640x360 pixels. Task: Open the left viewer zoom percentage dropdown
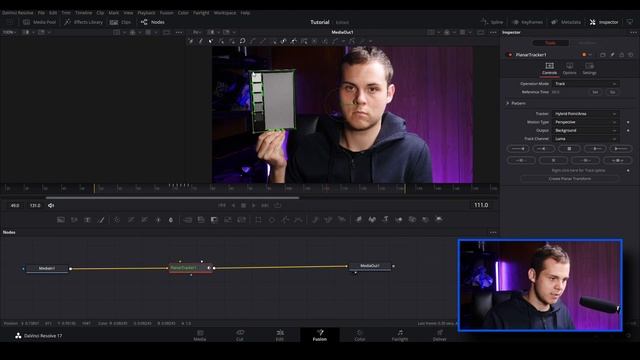coord(9,32)
